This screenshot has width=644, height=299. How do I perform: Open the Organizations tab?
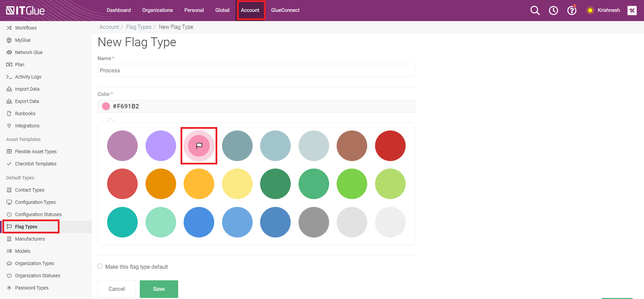click(157, 10)
